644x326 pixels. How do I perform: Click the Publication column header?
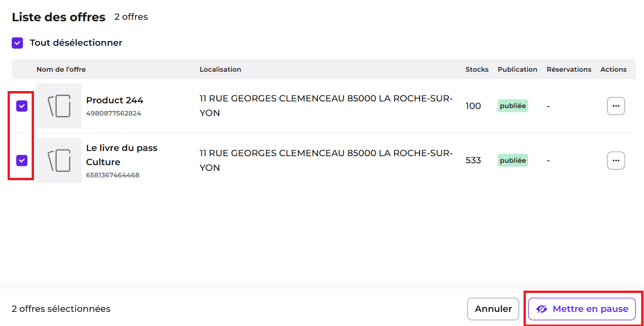click(x=517, y=69)
